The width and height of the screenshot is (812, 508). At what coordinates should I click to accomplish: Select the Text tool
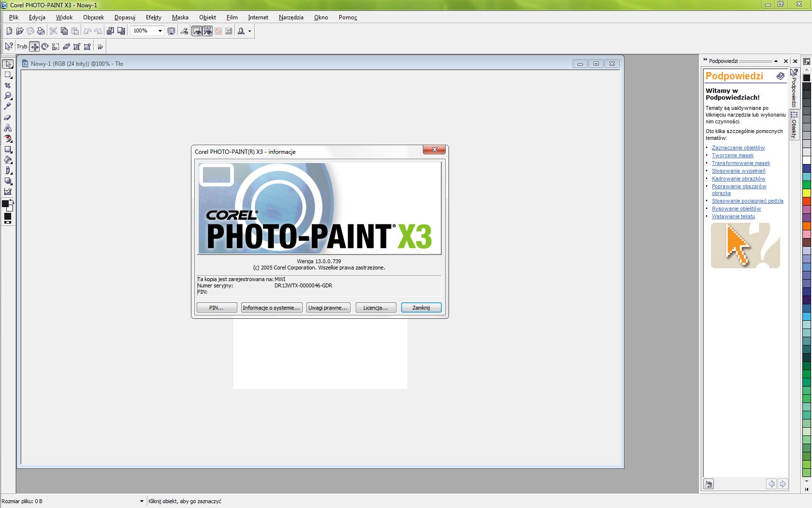pyautogui.click(x=8, y=128)
